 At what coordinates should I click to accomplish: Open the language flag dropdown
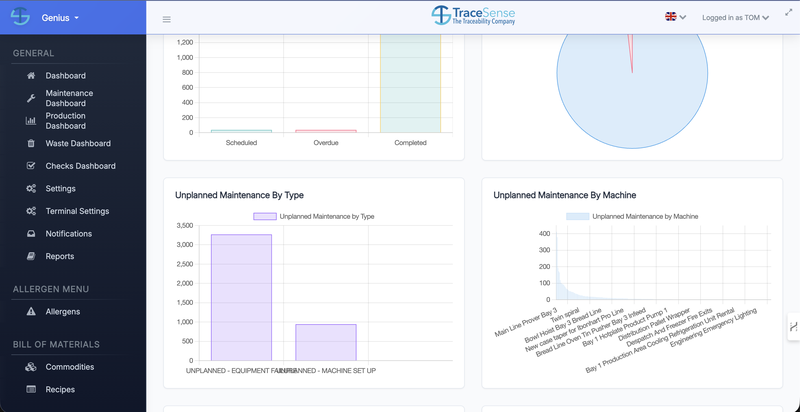click(675, 17)
